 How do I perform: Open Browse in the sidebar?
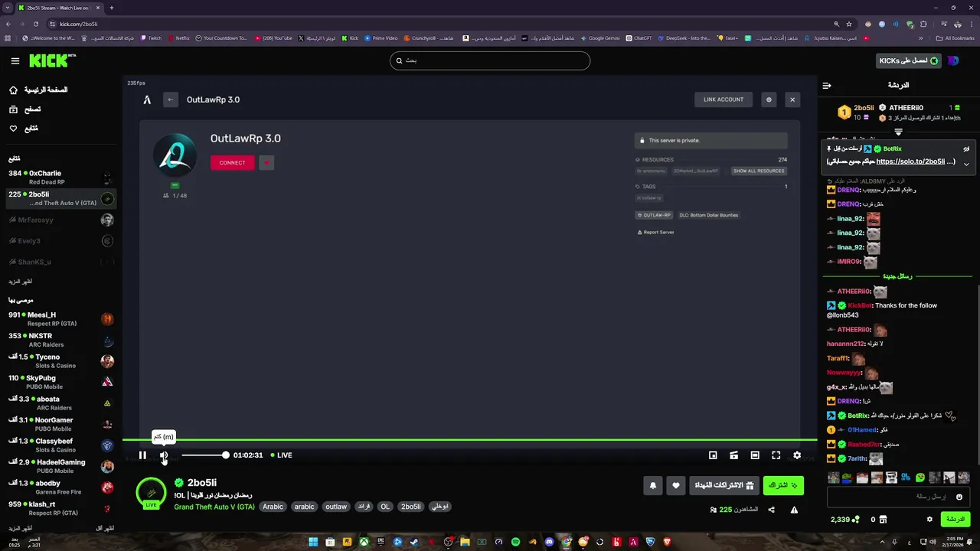(24, 109)
